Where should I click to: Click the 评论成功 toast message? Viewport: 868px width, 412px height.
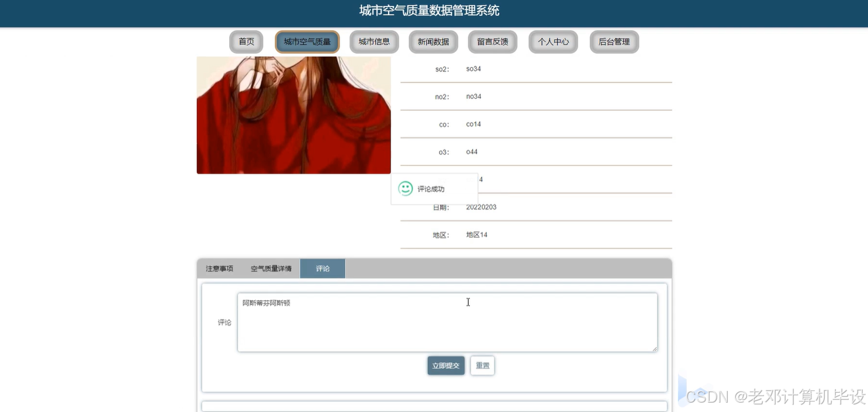[434, 189]
